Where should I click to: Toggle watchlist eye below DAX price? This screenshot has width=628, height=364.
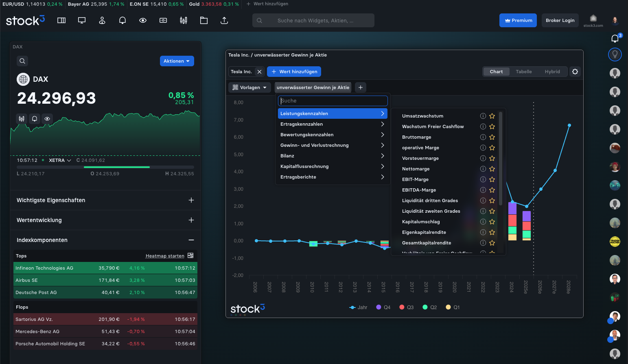47,119
